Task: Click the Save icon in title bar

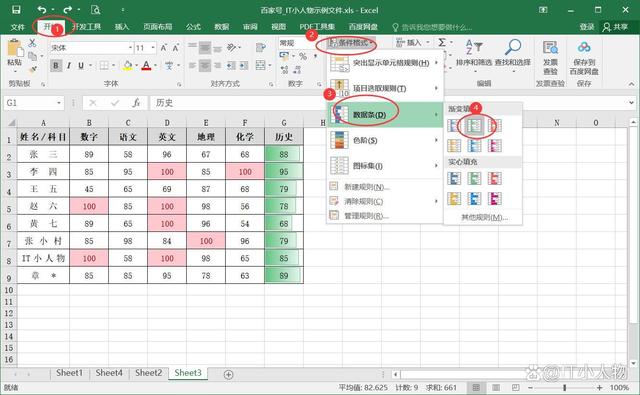Action: [16, 9]
